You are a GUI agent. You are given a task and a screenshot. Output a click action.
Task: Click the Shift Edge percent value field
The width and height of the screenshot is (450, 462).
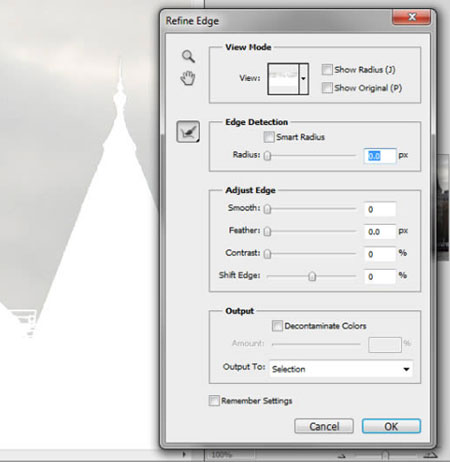[380, 276]
